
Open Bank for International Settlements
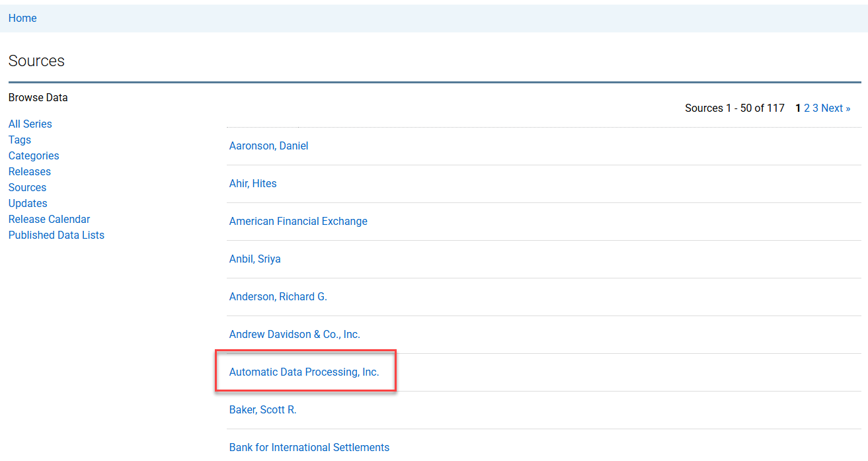pyautogui.click(x=309, y=448)
